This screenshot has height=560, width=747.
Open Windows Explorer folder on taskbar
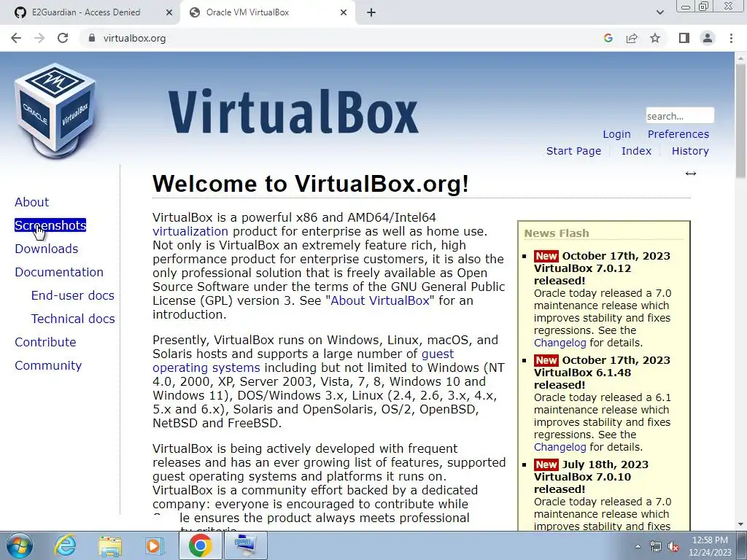click(110, 545)
